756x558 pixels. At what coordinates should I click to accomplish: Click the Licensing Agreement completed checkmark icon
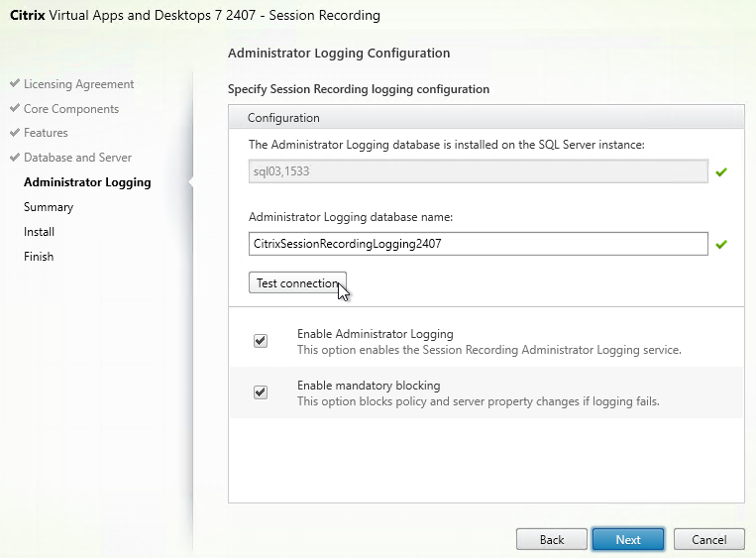click(15, 83)
